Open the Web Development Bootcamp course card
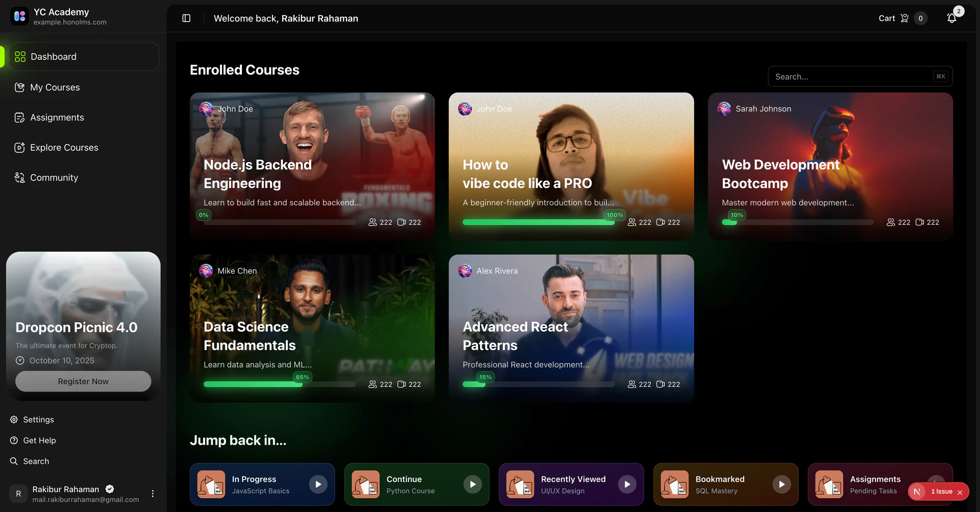The image size is (980, 512). tap(830, 166)
